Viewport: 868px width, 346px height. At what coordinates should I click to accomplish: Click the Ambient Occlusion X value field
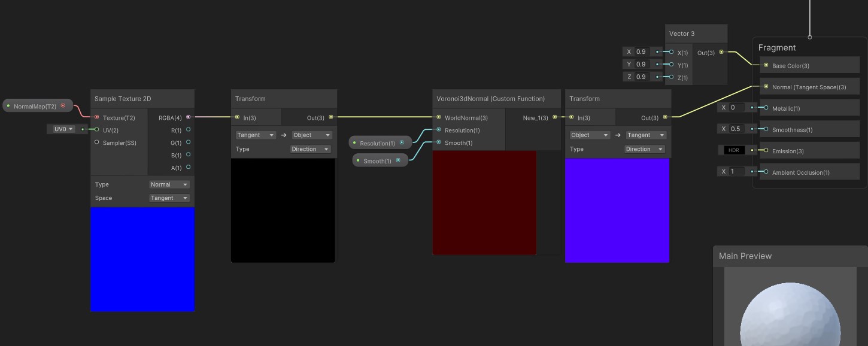(x=738, y=171)
